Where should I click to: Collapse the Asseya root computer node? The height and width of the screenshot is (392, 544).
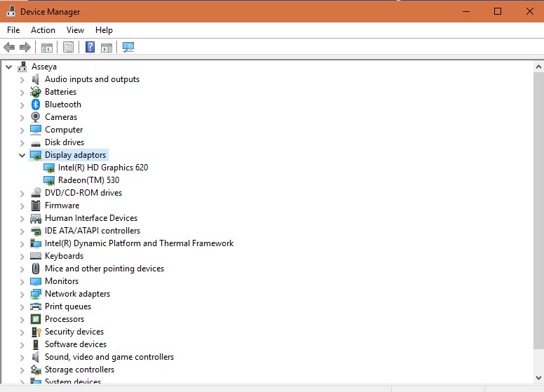(x=8, y=67)
